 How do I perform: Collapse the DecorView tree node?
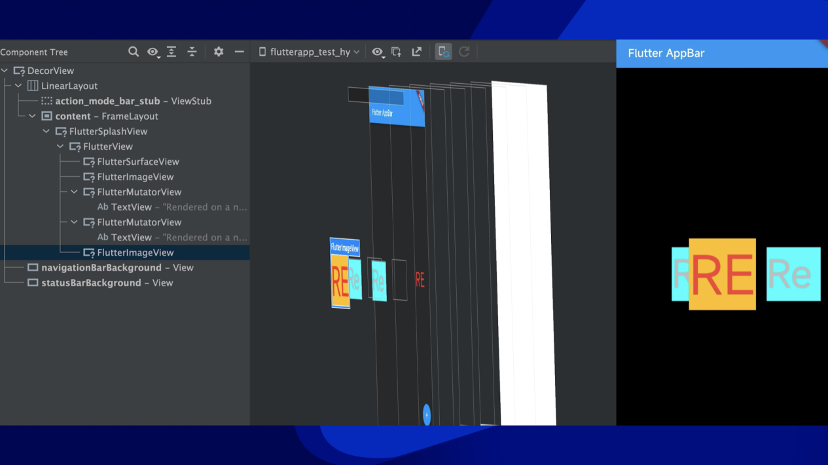tap(6, 71)
